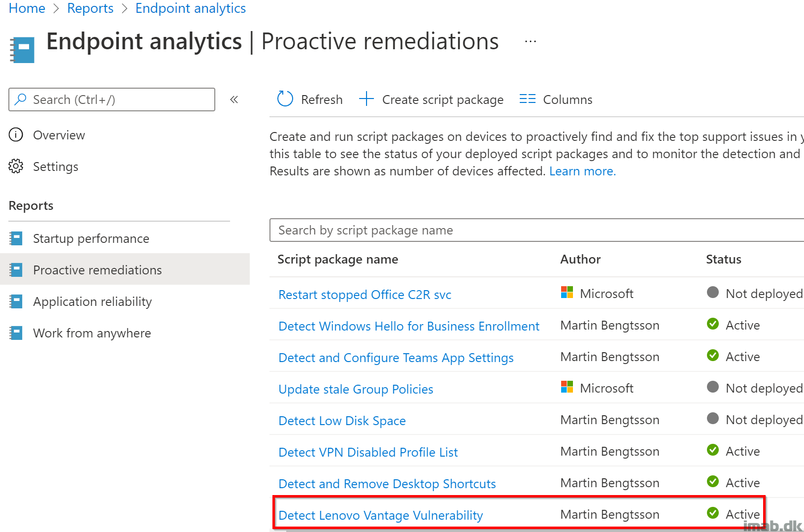Click Microsoft author text in Update stale Group Policies row
The width and height of the screenshot is (804, 532).
[x=606, y=388]
